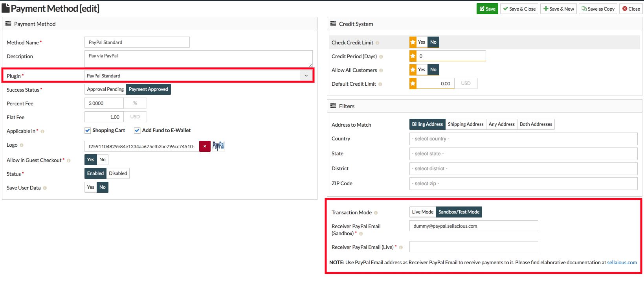Edit the Method Name field
The width and height of the screenshot is (644, 282).
point(137,42)
